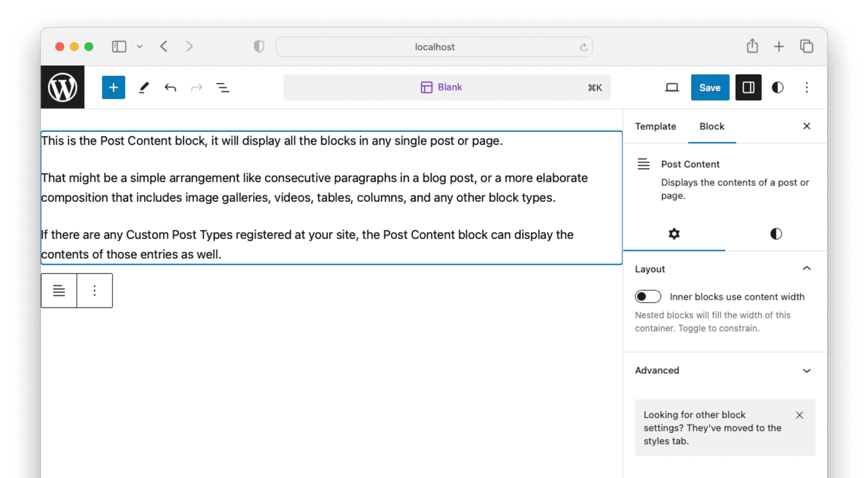
Task: Toggle the Settings sidebar panel icon
Action: (749, 87)
